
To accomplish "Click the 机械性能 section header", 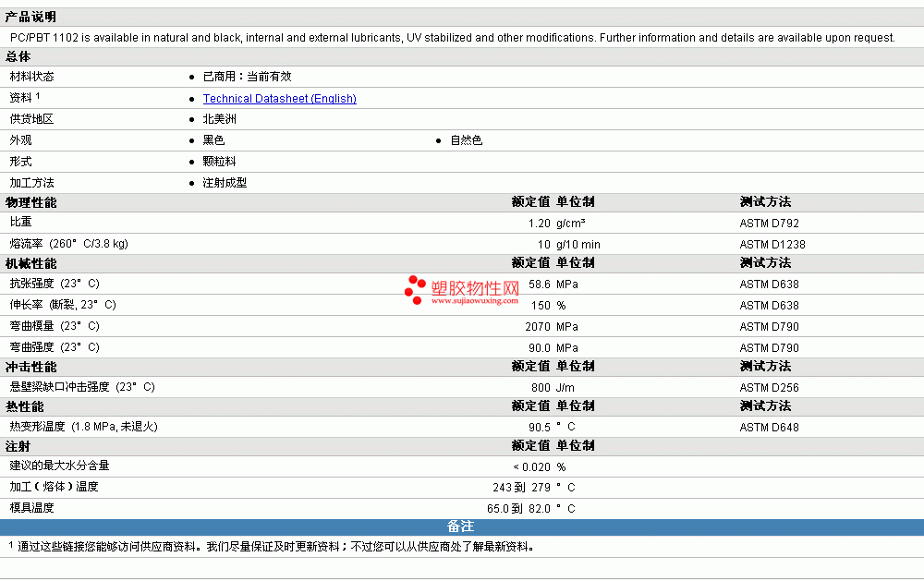I will pyautogui.click(x=30, y=263).
